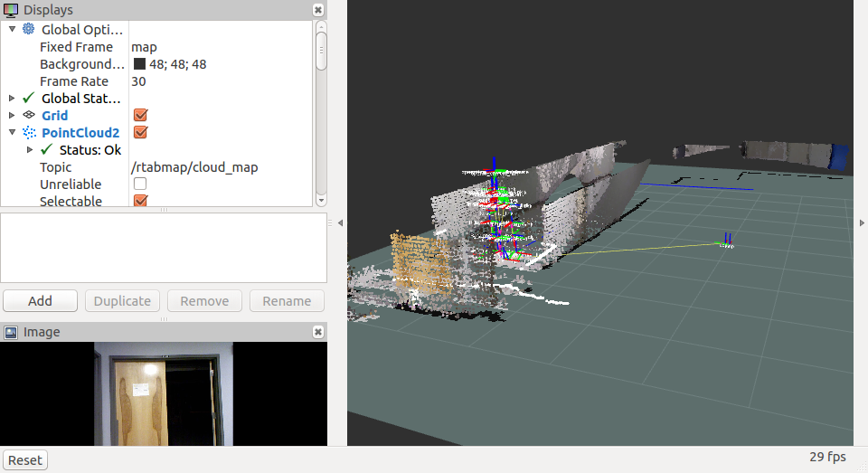Click the right side panel arrow
868x473 pixels.
(861, 222)
